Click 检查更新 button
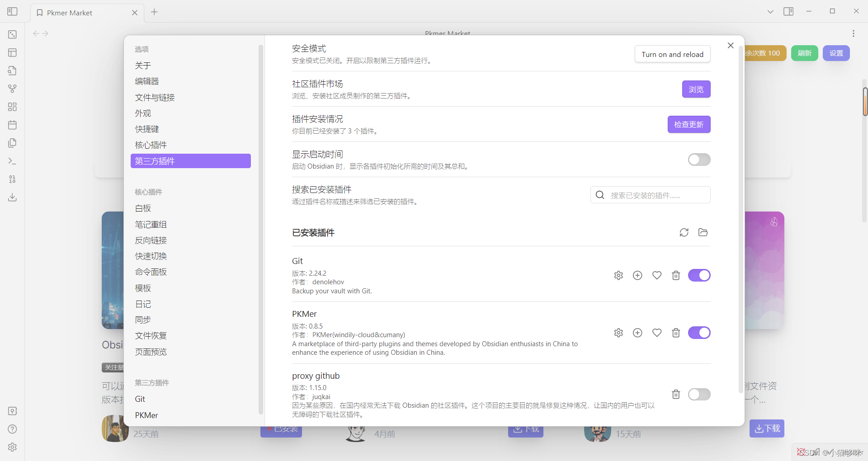 [x=689, y=124]
